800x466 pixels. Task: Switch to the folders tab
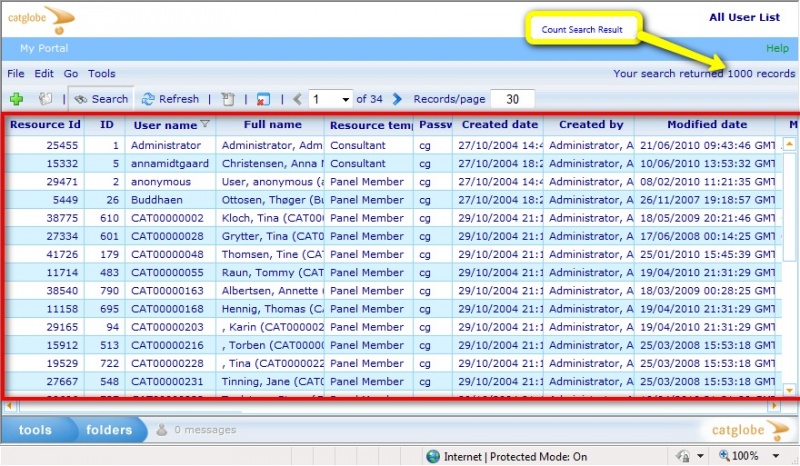coord(108,430)
